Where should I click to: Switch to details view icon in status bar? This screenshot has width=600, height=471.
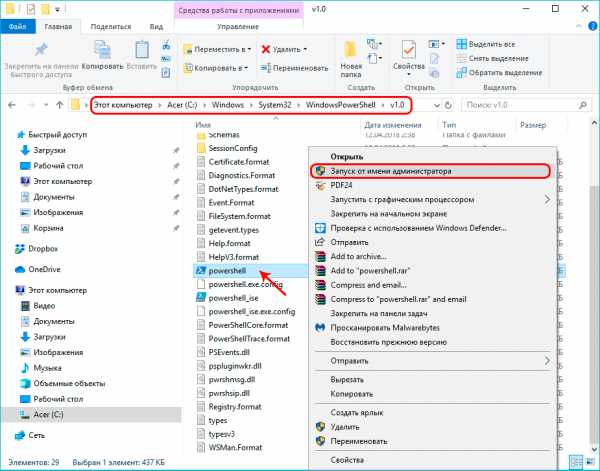576,462
